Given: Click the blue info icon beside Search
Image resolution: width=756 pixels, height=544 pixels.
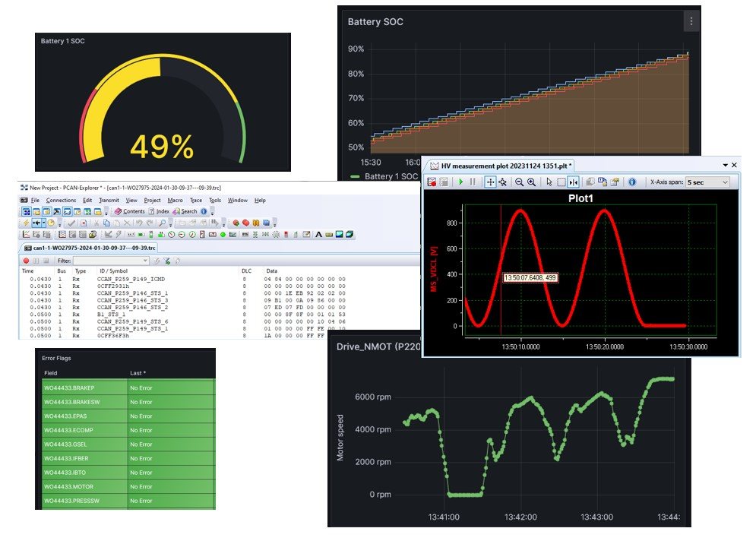Looking at the screenshot, I should click(x=204, y=211).
